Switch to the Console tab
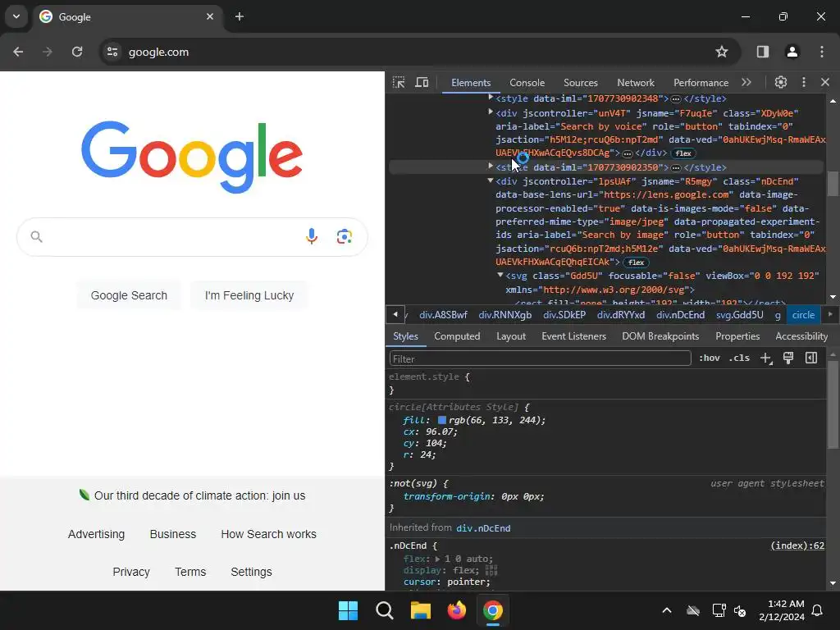The width and height of the screenshot is (840, 630). point(527,83)
